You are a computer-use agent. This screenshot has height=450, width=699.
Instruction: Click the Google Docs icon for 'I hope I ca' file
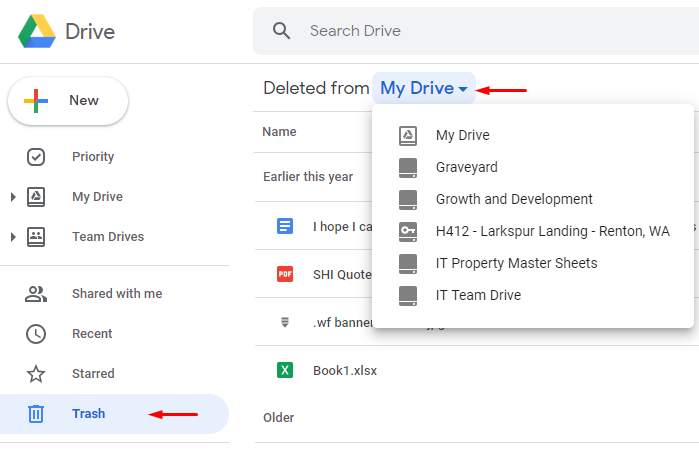click(x=285, y=226)
